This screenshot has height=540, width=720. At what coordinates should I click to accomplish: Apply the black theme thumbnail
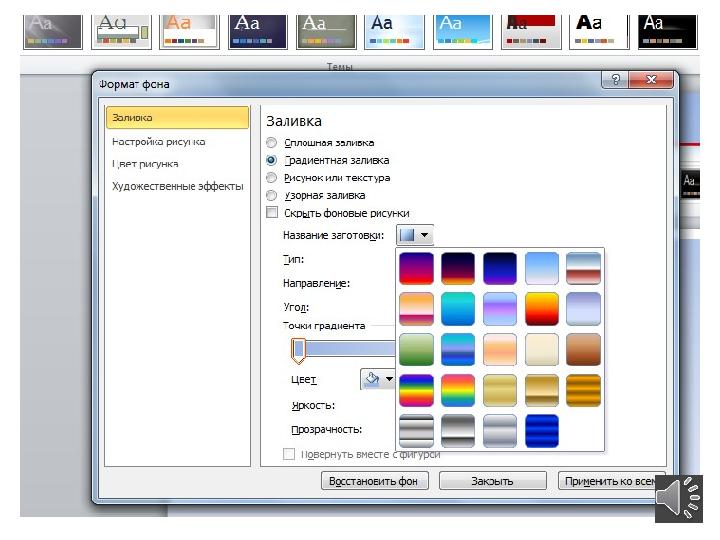[668, 32]
